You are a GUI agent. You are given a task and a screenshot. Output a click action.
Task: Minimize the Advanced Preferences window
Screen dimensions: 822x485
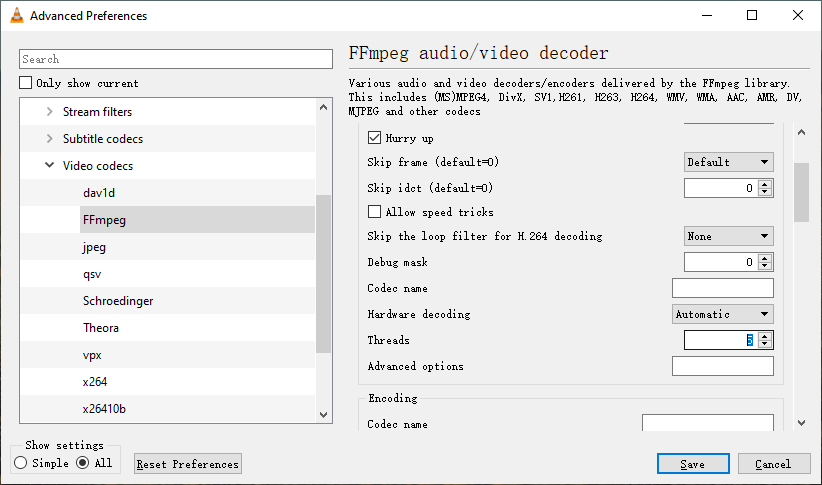coord(707,15)
